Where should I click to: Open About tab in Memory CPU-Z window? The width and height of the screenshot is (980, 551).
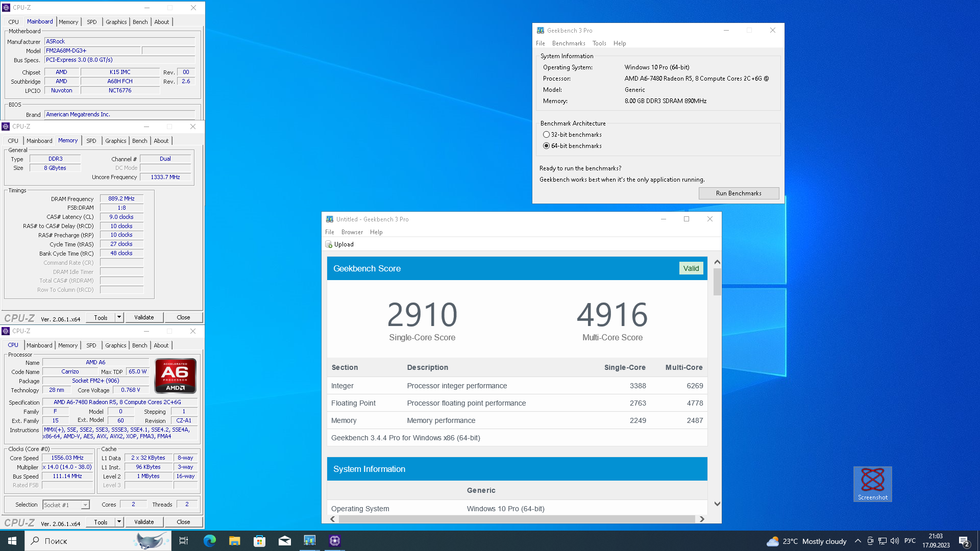coord(161,141)
